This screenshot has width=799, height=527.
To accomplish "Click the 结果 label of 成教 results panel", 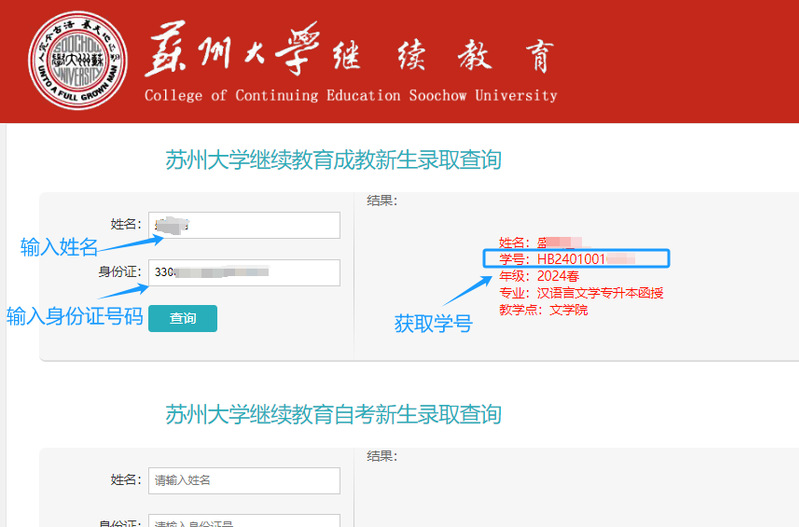I will pos(382,201).
